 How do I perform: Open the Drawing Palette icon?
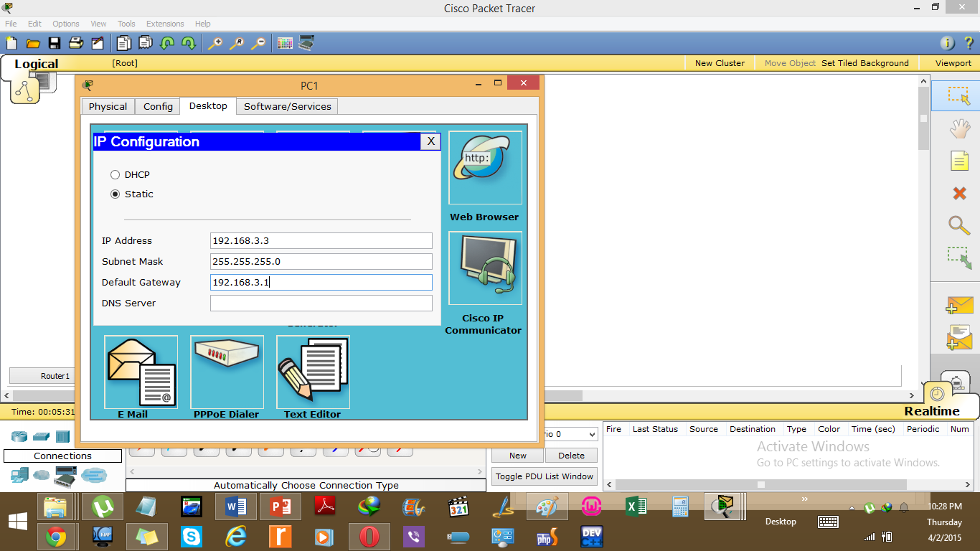pyautogui.click(x=285, y=43)
